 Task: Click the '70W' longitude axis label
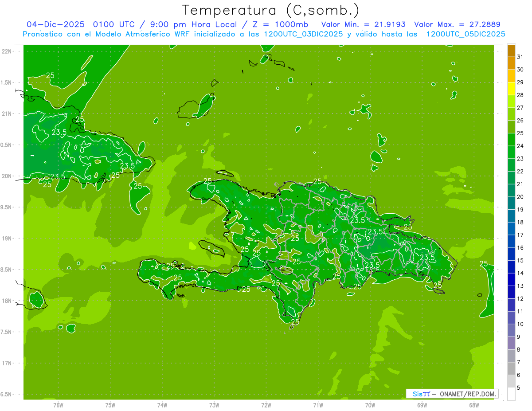370,405
